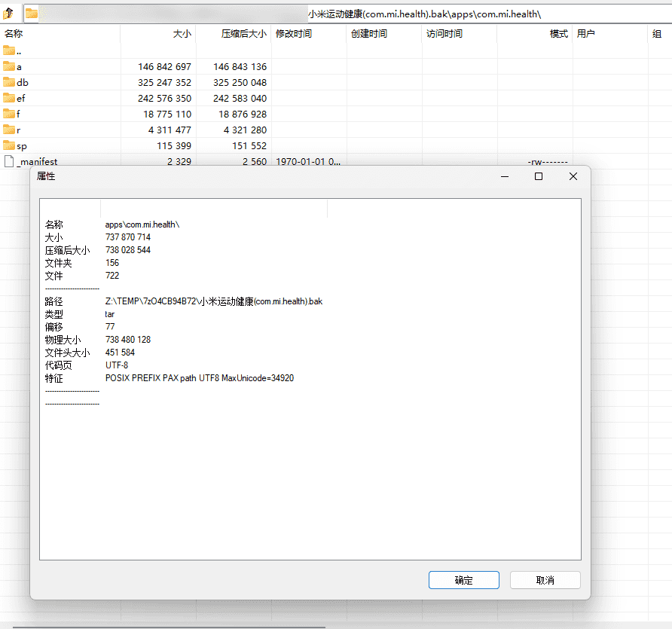Screen dimensions: 672x629
Task: Select the parent directory '..' folder icon
Action: [x=9, y=50]
